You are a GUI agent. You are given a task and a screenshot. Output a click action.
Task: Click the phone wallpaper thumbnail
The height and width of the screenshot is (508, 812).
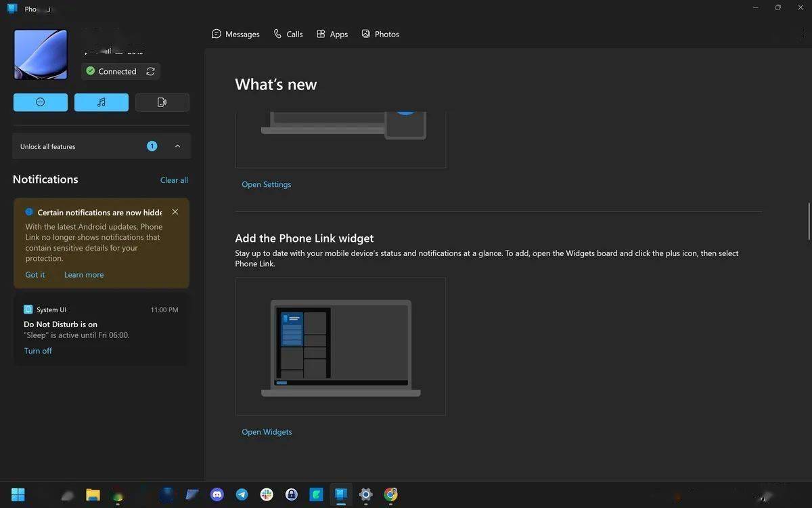point(41,54)
